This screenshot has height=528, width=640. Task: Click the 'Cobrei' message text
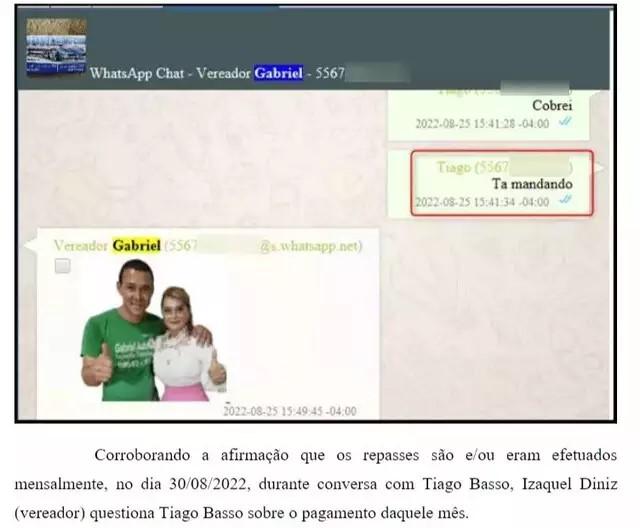(551, 105)
